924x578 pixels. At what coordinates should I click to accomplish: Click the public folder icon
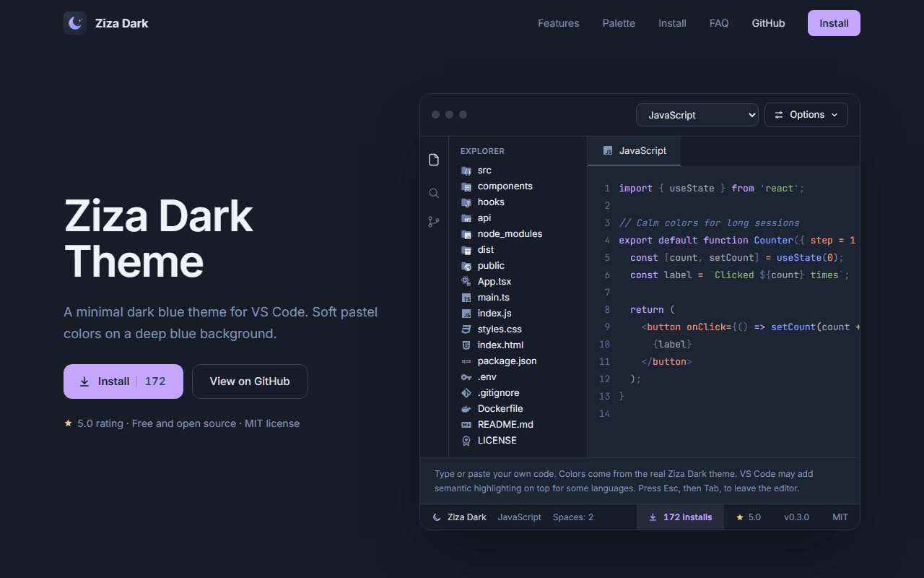click(x=466, y=266)
